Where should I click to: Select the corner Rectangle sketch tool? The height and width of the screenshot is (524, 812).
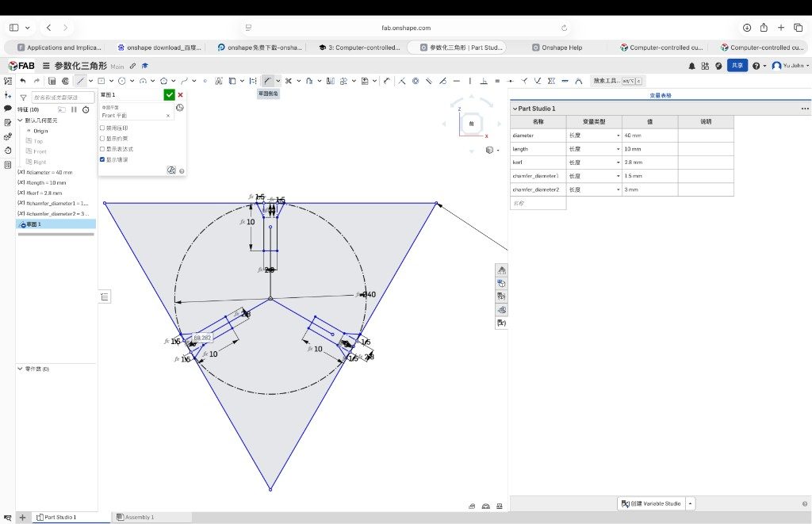[x=101, y=81]
